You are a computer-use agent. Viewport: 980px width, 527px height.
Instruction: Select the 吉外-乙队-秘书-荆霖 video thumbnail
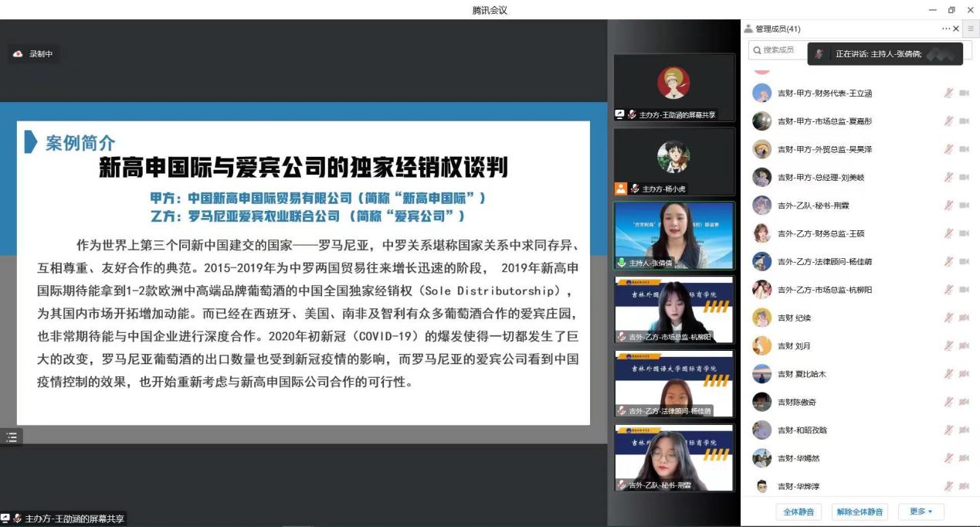point(674,457)
